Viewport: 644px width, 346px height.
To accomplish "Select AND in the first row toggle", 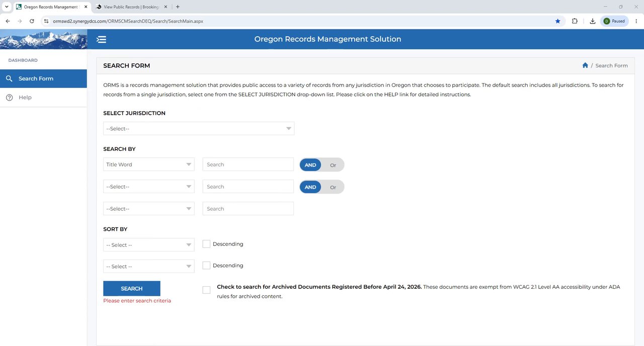I will [x=310, y=165].
